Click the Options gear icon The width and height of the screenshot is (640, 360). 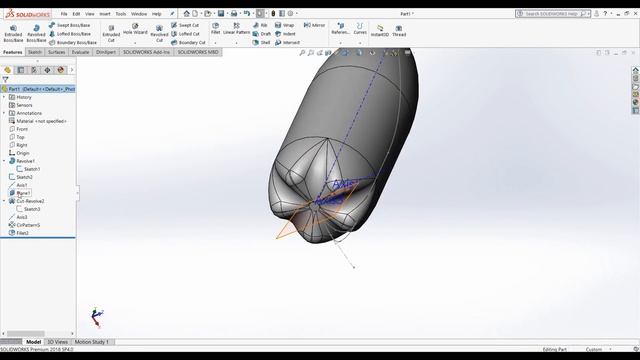(290, 13)
